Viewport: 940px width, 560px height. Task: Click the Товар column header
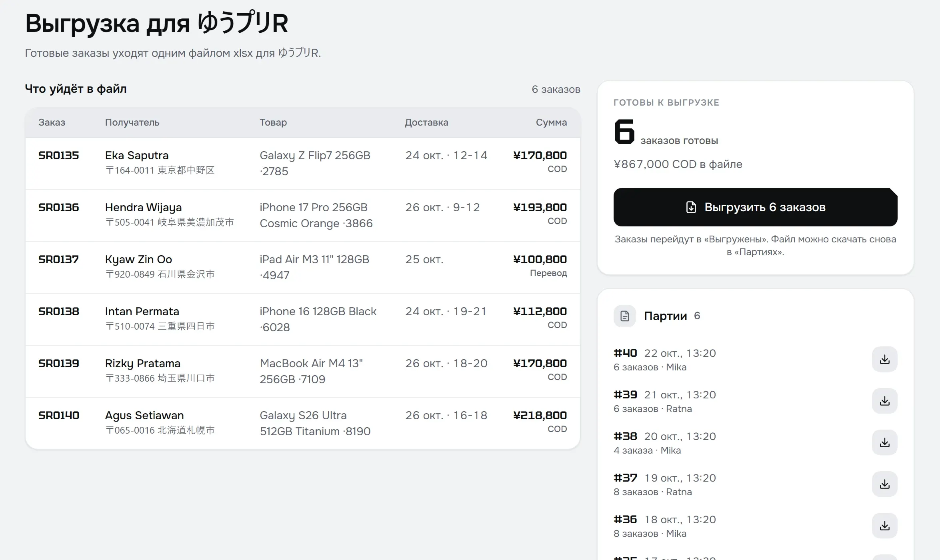(273, 122)
